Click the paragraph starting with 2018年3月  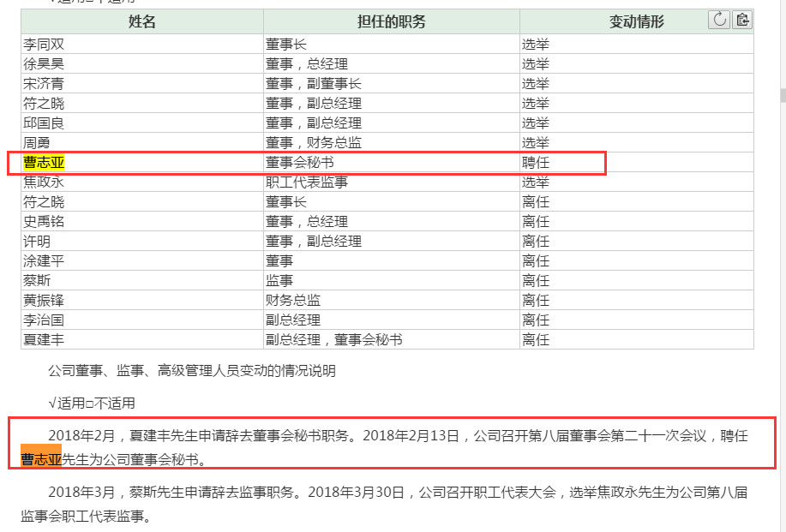pos(386,504)
